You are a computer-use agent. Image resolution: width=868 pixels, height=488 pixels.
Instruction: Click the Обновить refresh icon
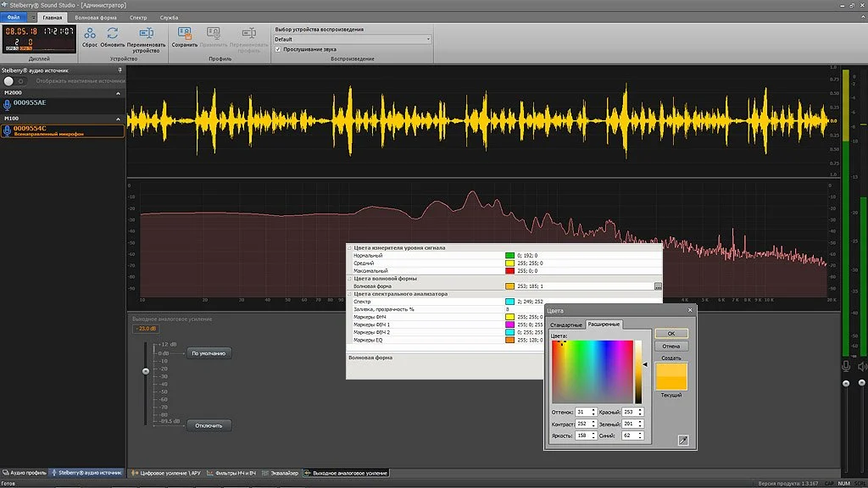pos(113,34)
